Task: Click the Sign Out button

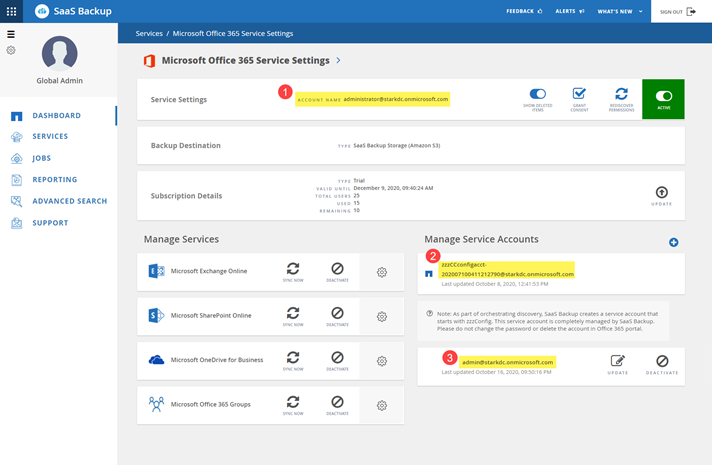Action: click(x=678, y=11)
